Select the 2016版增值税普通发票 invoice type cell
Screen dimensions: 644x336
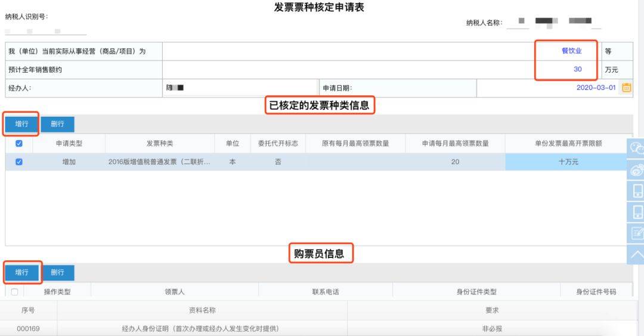[160, 162]
